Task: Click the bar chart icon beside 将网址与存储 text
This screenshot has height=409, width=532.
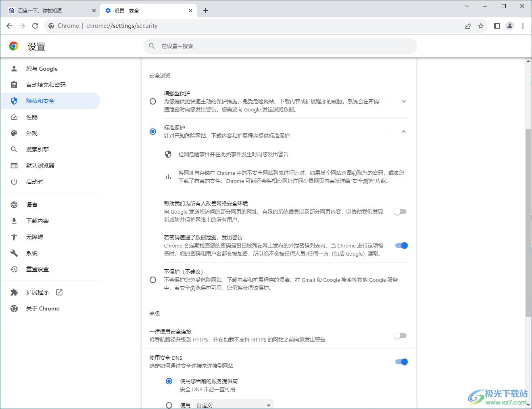Action: (x=168, y=177)
